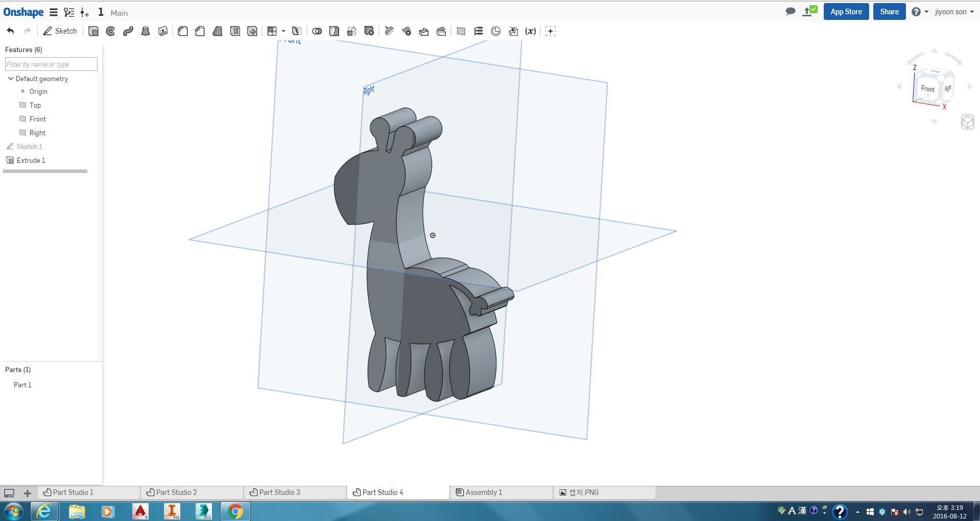Collapse the Default geometry group

point(10,79)
